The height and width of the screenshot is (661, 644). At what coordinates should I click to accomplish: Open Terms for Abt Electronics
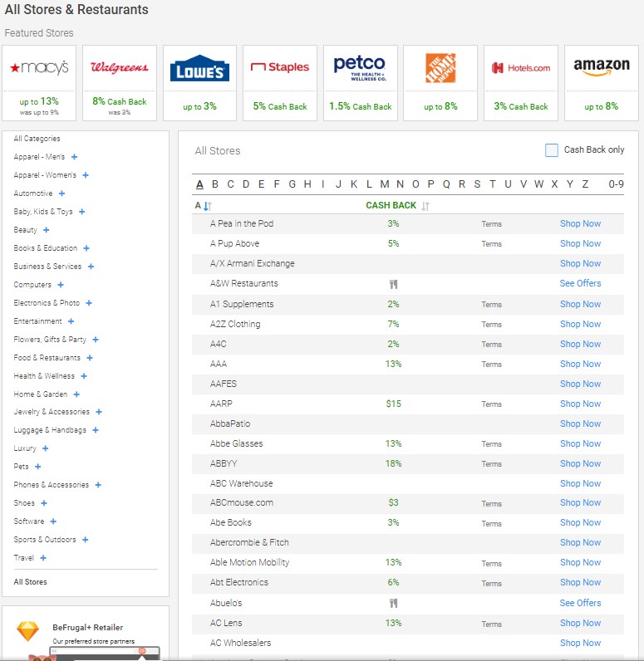tap(492, 584)
